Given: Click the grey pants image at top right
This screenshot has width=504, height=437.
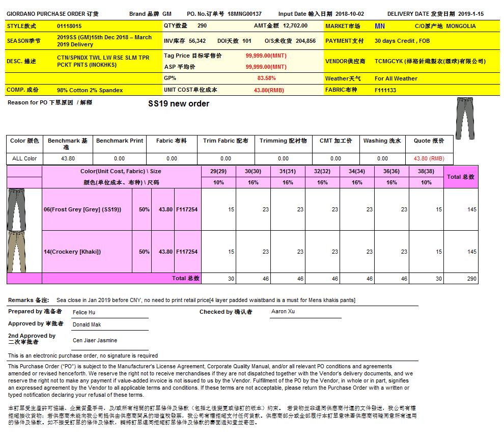Looking at the screenshot, I should pyautogui.click(x=463, y=118).
